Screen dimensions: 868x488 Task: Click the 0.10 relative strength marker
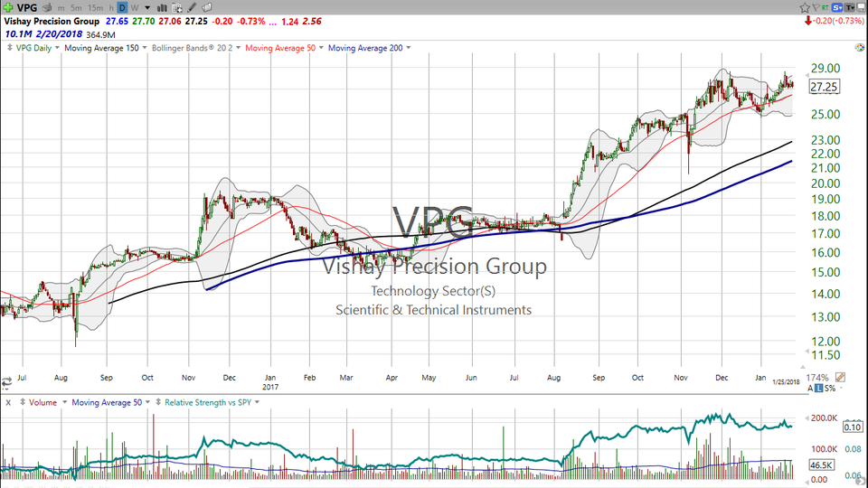coord(853,427)
